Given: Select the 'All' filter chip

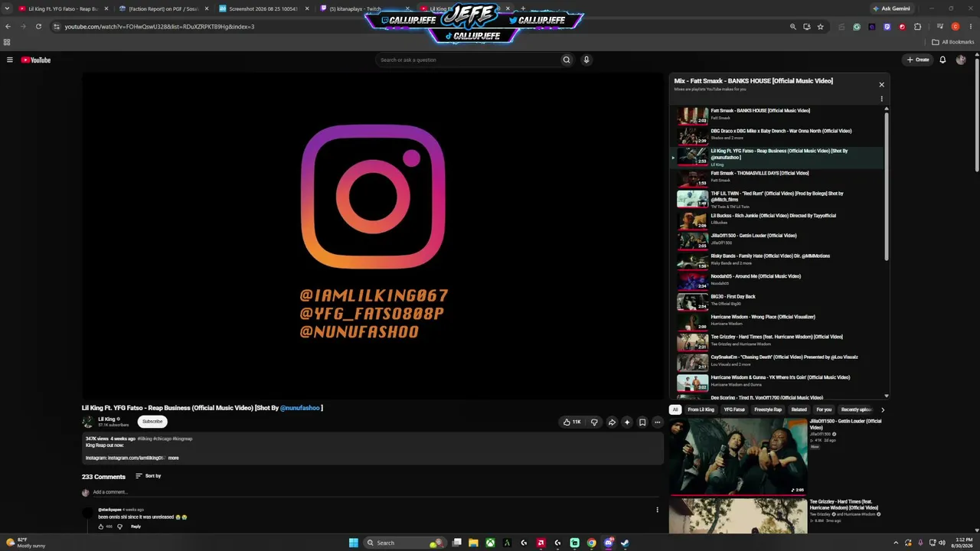Looking at the screenshot, I should pos(675,409).
